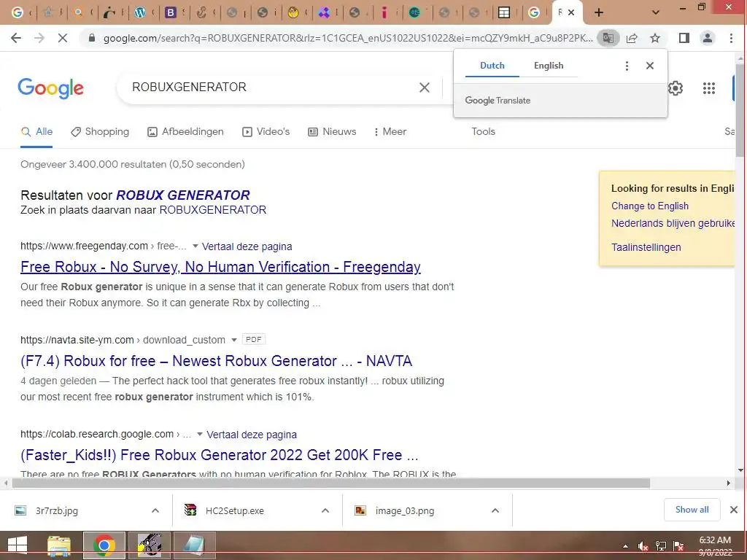Click the horizontal scrollbar thumb
Screen dimensions: 747x560
tap(331, 483)
